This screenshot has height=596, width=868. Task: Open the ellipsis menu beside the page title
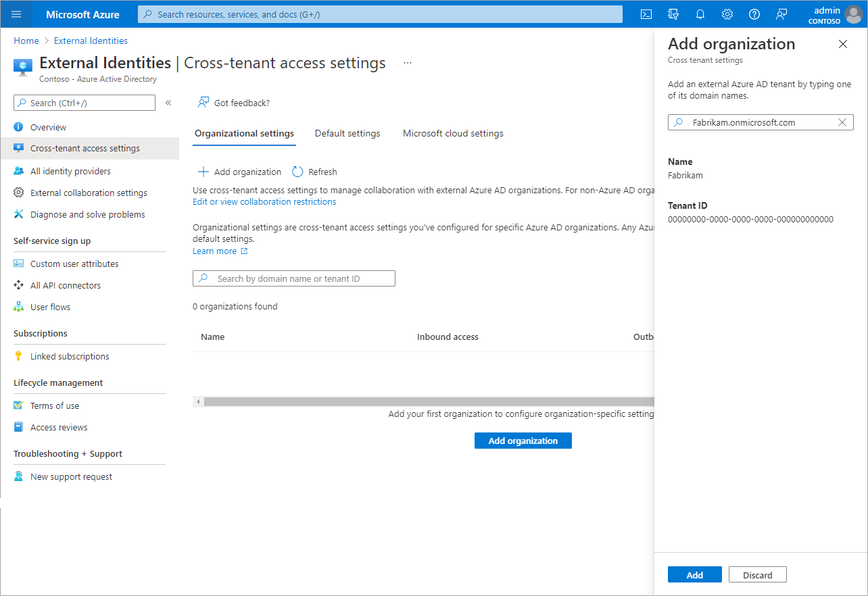(x=407, y=61)
